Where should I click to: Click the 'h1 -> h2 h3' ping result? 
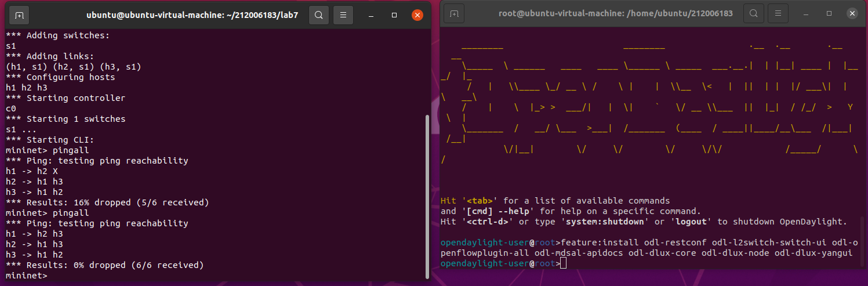34,234
